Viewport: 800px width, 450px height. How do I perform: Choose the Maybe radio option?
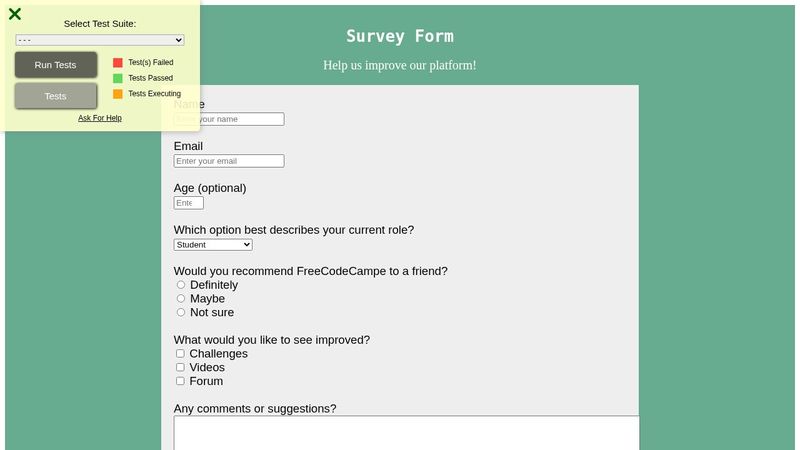click(x=181, y=298)
